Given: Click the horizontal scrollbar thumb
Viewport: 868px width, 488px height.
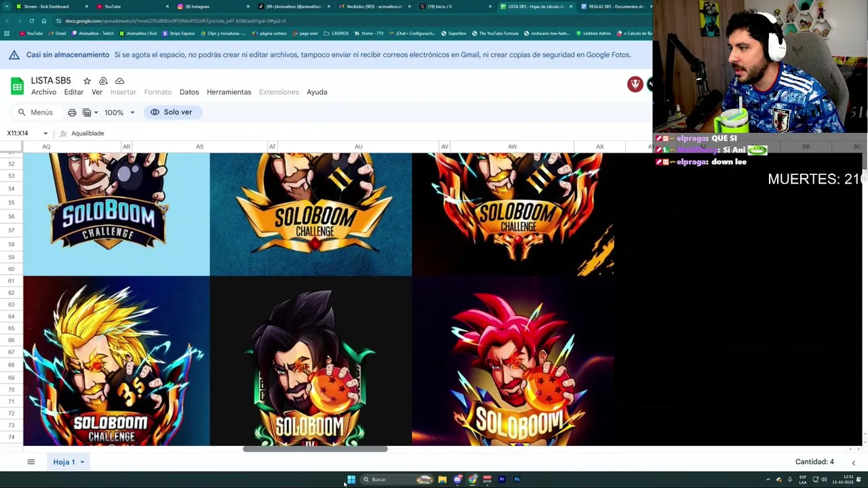Looking at the screenshot, I should 315,449.
